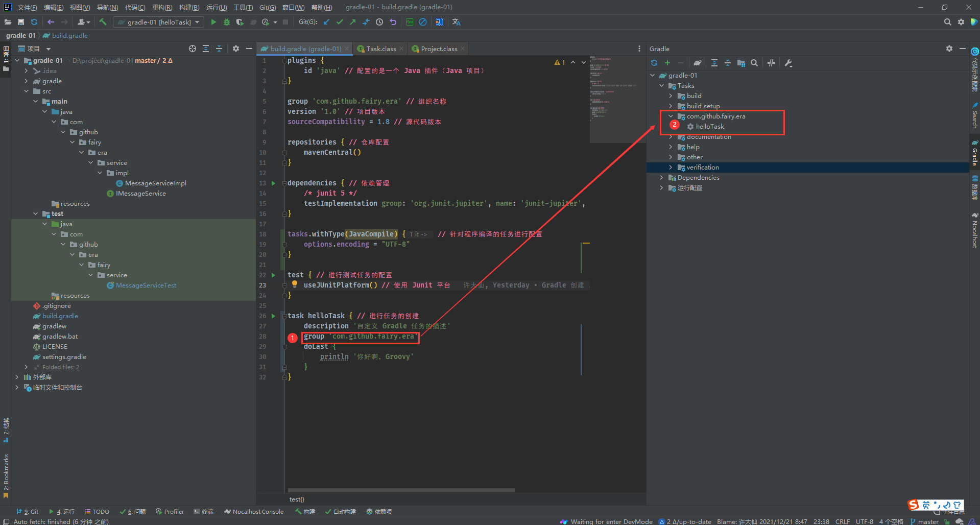Click the intention lightbulb on line 23
Screen dimensions: 980x525
click(x=295, y=284)
